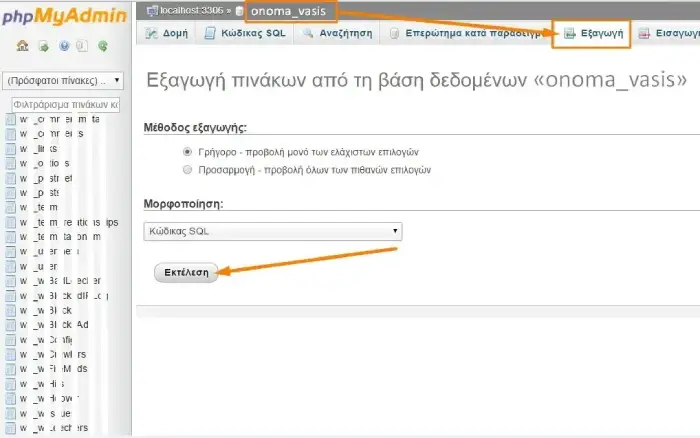Viewport: 700px width, 438px height.
Task: Click the magnifier icon on Αναζήτηση tab
Action: (x=308, y=33)
